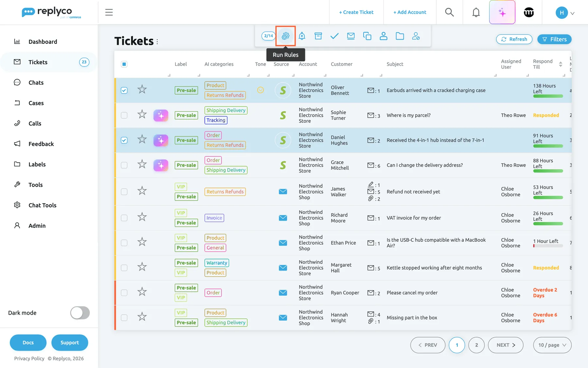Go to Chats in sidebar
The width and height of the screenshot is (588, 368).
(36, 82)
